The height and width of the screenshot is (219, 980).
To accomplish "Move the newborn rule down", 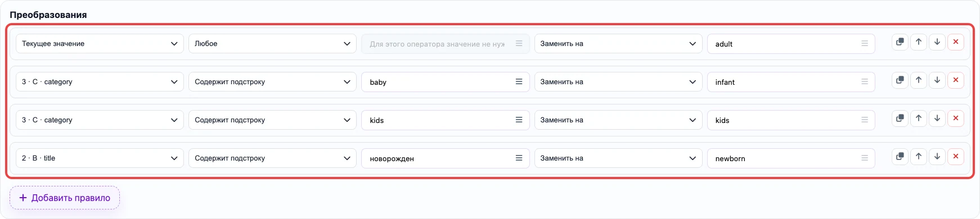I will tap(937, 157).
